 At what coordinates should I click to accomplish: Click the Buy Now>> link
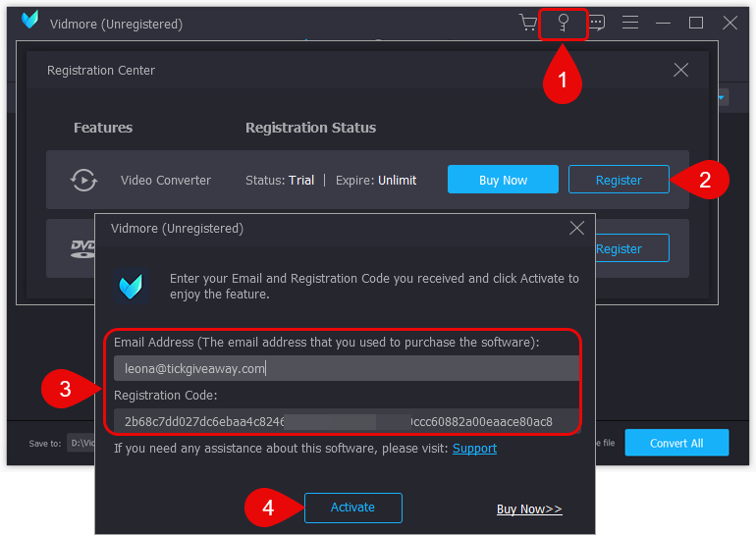(529, 509)
